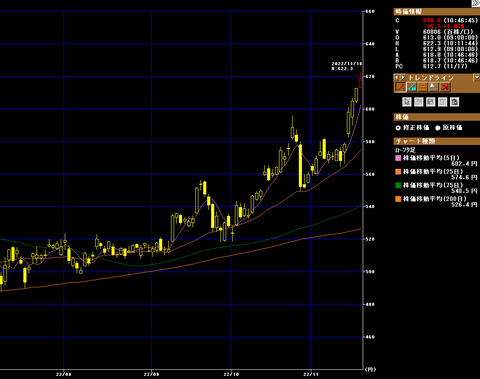Click the 株価 section header
The height and width of the screenshot is (379, 480).
pos(437,117)
